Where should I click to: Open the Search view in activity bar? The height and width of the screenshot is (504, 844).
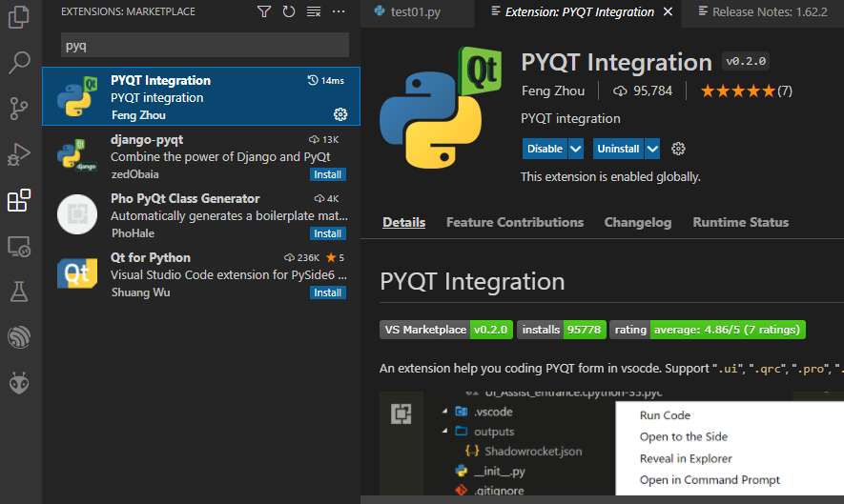click(x=19, y=62)
